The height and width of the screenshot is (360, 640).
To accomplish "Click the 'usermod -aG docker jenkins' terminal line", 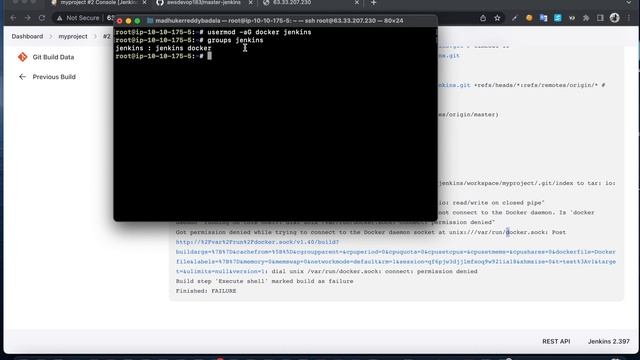I will [213, 32].
